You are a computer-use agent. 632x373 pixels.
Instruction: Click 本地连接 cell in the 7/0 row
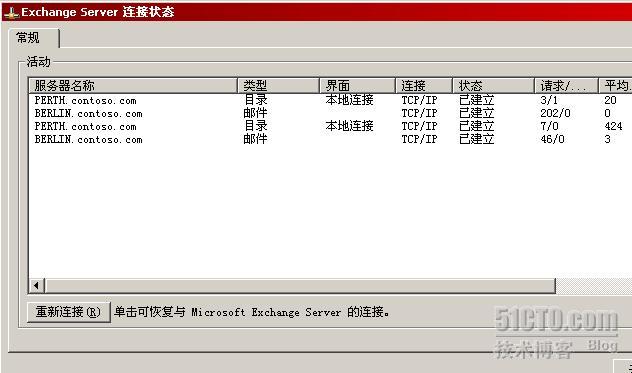pos(349,126)
